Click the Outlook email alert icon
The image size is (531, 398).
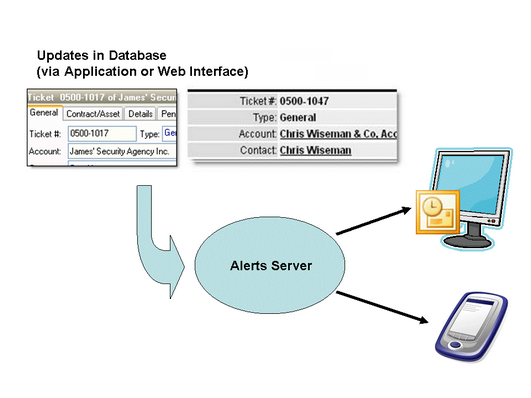click(438, 212)
